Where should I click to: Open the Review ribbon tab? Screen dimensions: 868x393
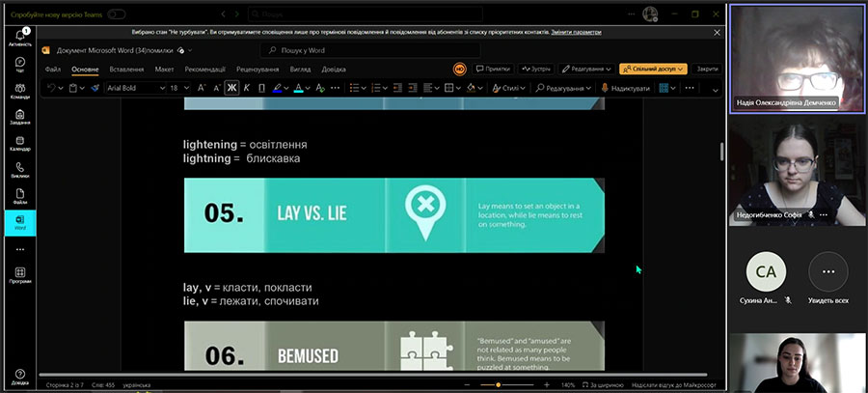pos(257,69)
